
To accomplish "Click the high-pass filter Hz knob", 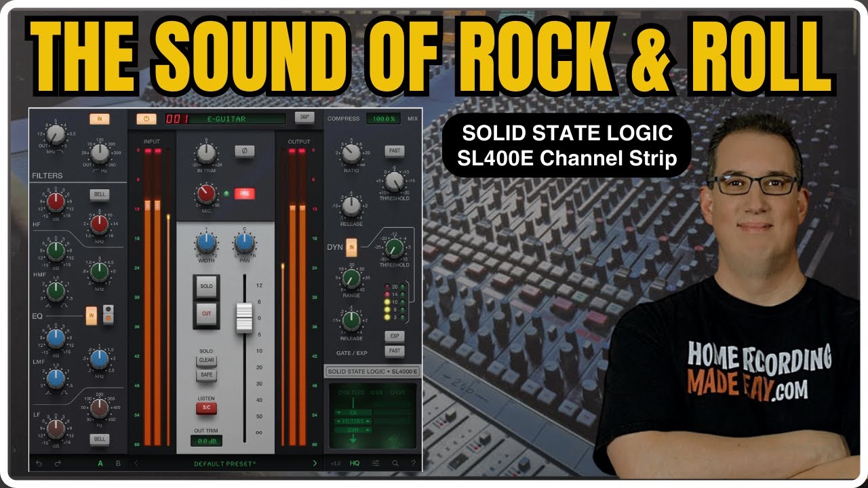I will coord(100,155).
